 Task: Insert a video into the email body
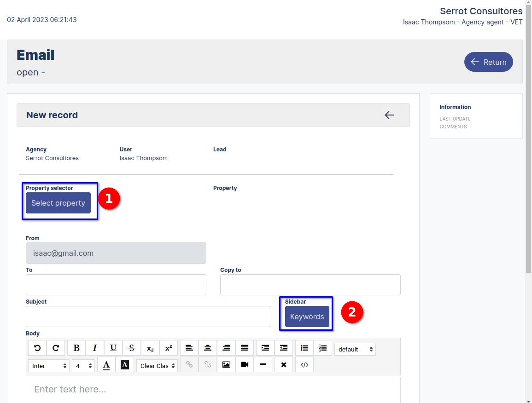(x=245, y=364)
